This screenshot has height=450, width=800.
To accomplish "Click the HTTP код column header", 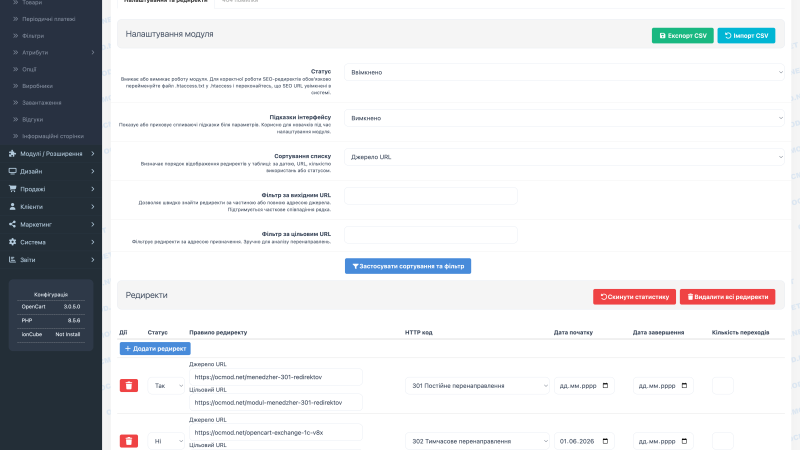I will click(419, 332).
